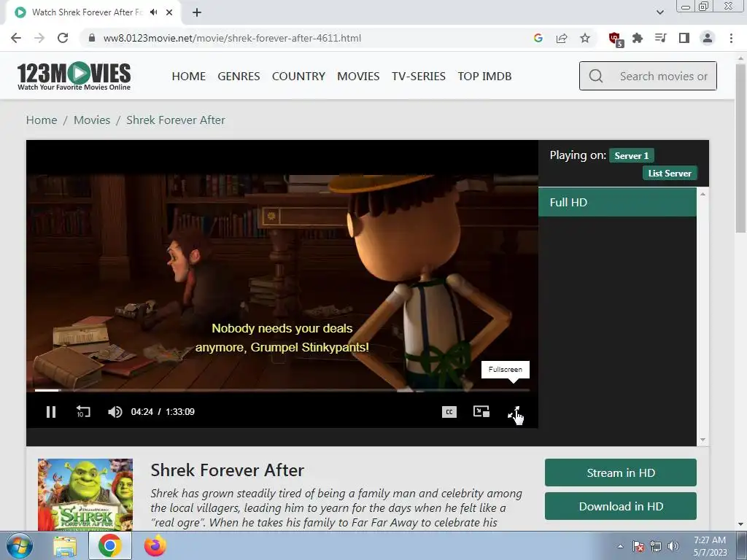Open Windows Start menu

pyautogui.click(x=20, y=545)
